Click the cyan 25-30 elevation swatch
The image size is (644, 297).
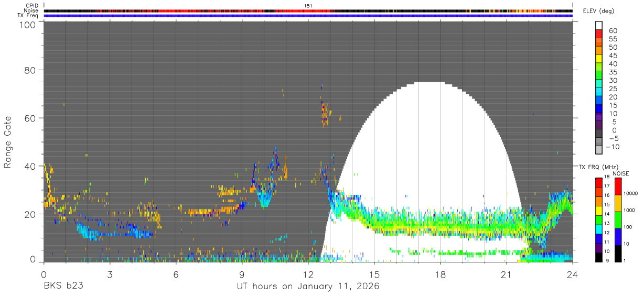(599, 84)
